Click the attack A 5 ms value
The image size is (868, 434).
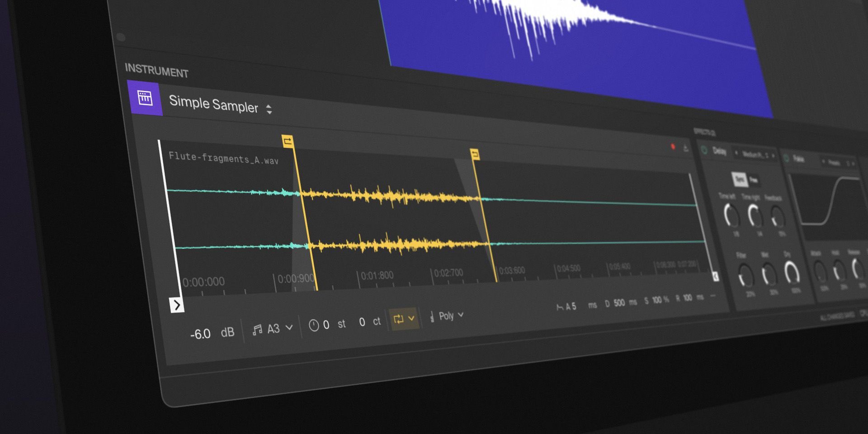pos(581,306)
